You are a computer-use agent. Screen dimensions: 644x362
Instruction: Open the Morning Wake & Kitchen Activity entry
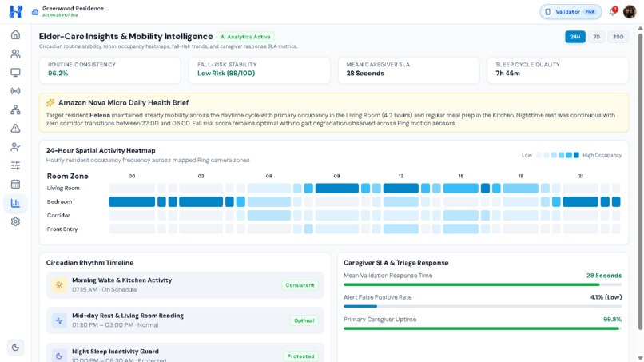185,284
